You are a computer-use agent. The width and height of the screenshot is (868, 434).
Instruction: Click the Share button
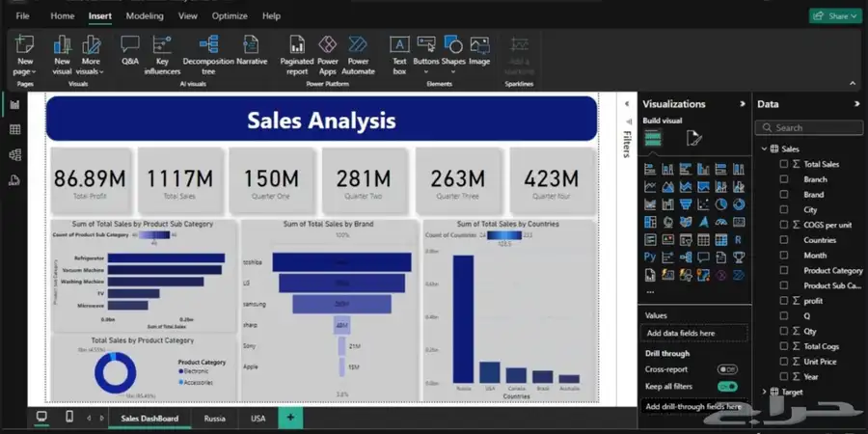[x=835, y=16]
